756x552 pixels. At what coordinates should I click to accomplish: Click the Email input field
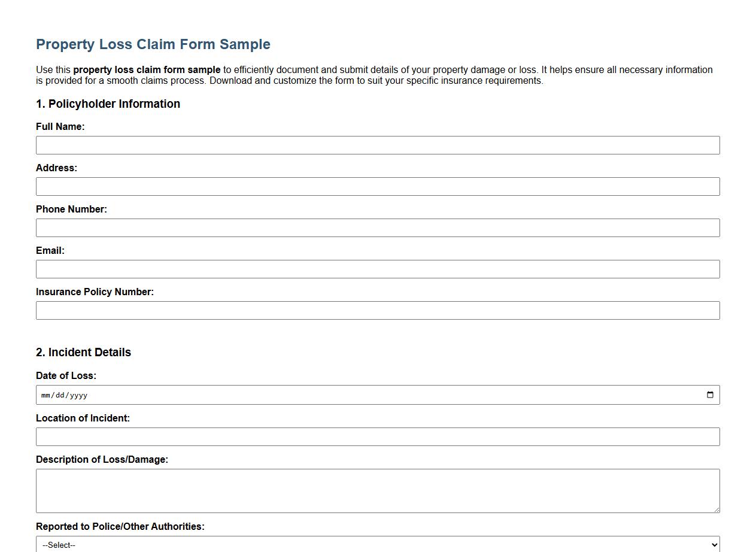[378, 269]
